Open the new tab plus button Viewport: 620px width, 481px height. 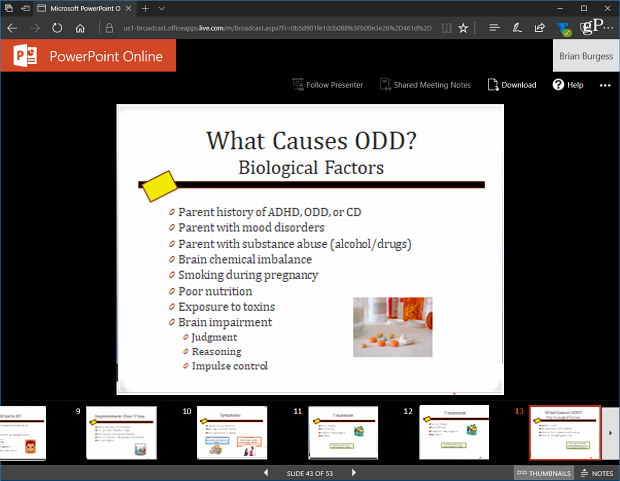click(x=145, y=8)
